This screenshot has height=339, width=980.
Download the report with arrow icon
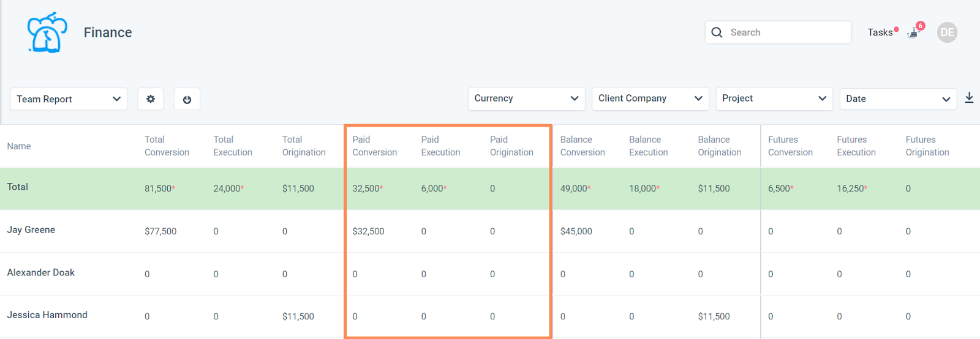tap(969, 98)
